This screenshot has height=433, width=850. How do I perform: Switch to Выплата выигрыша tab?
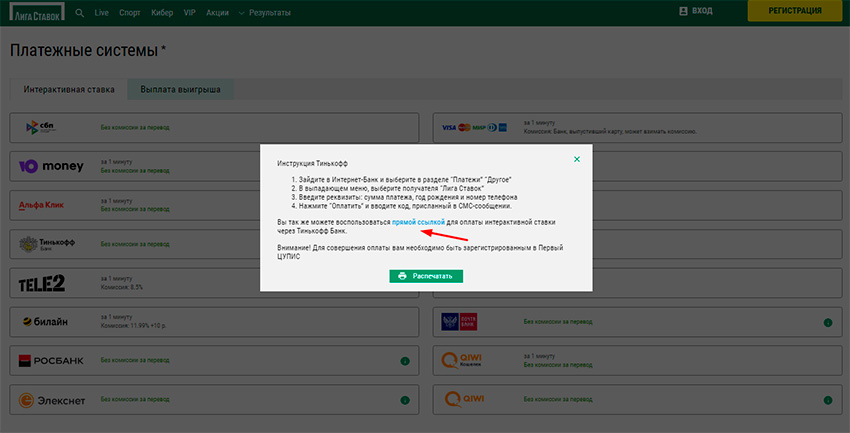[181, 89]
